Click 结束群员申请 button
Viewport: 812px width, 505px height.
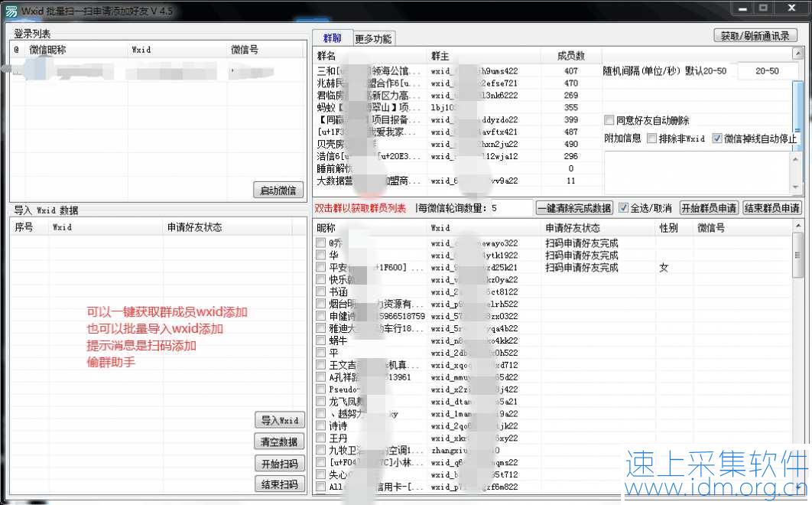click(x=771, y=208)
